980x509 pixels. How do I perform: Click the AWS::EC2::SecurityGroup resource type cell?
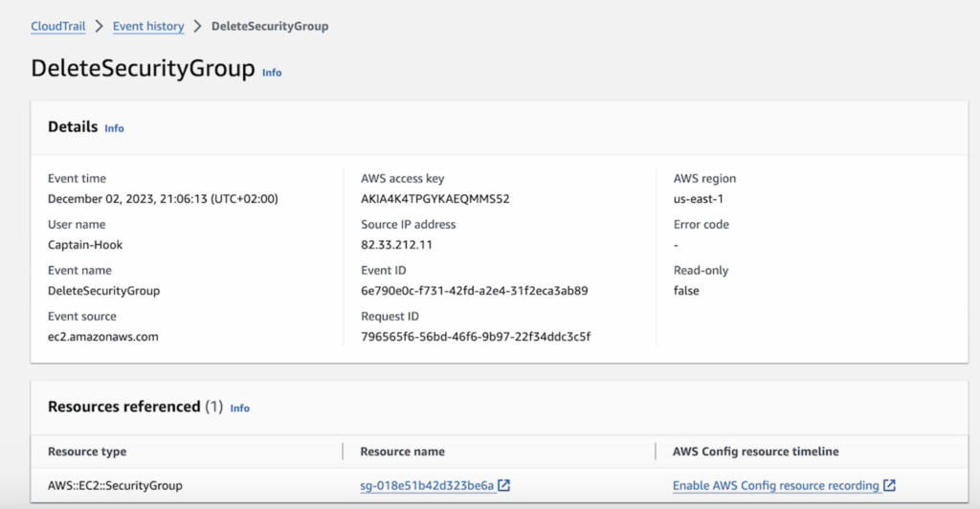(115, 485)
